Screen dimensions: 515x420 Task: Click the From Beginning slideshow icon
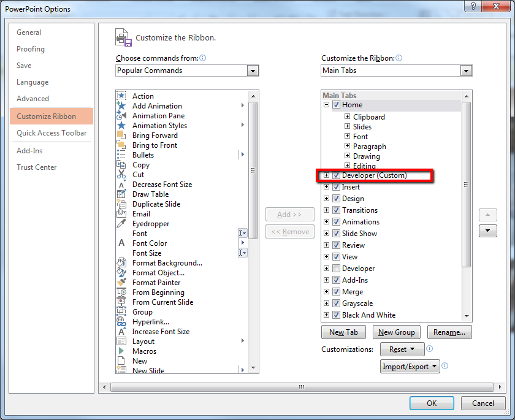click(x=121, y=292)
